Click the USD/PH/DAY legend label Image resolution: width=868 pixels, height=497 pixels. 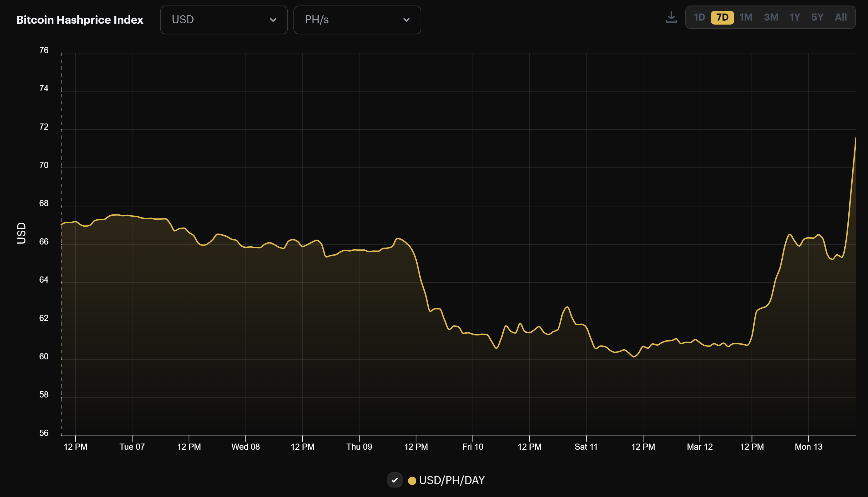(452, 481)
